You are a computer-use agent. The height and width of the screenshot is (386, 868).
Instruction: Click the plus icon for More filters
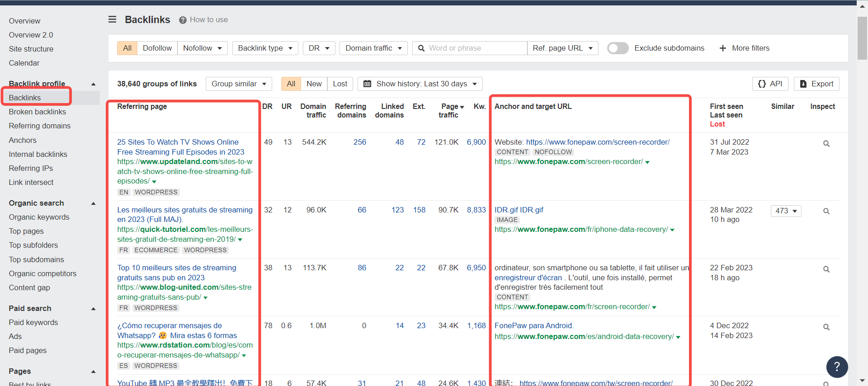click(722, 48)
